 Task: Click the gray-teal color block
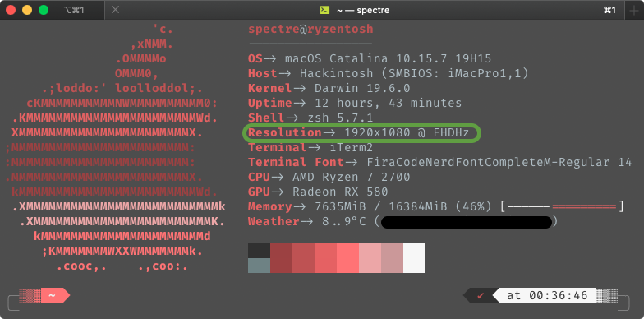(x=260, y=266)
